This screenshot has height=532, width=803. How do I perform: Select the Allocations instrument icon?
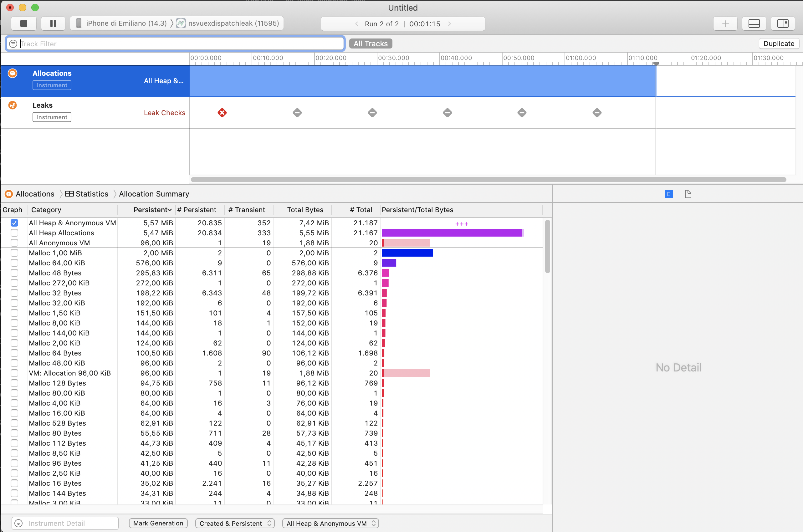coord(12,73)
